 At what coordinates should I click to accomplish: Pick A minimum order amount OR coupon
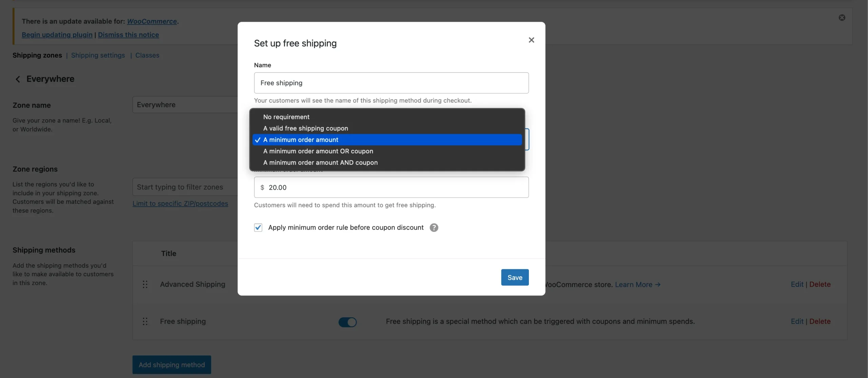(x=318, y=151)
